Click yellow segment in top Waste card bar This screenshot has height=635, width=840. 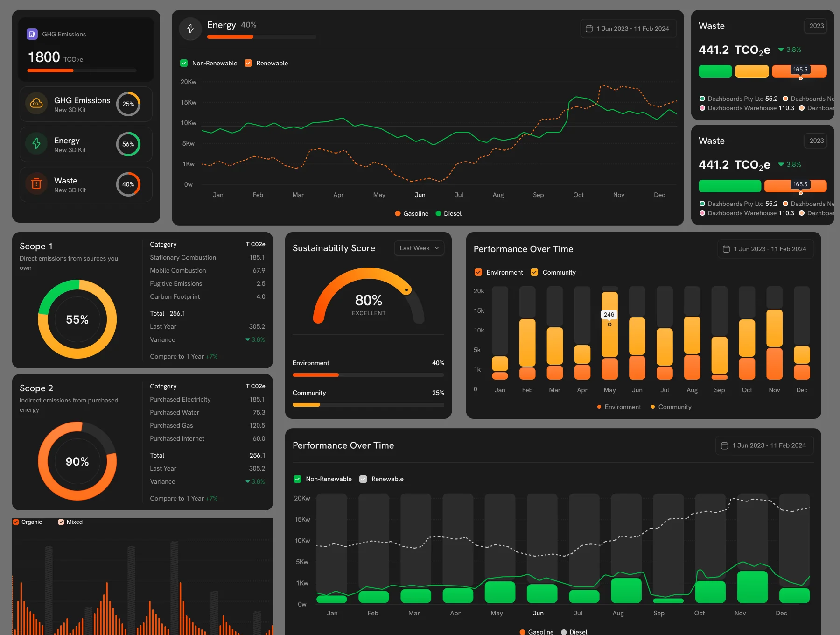click(x=752, y=71)
